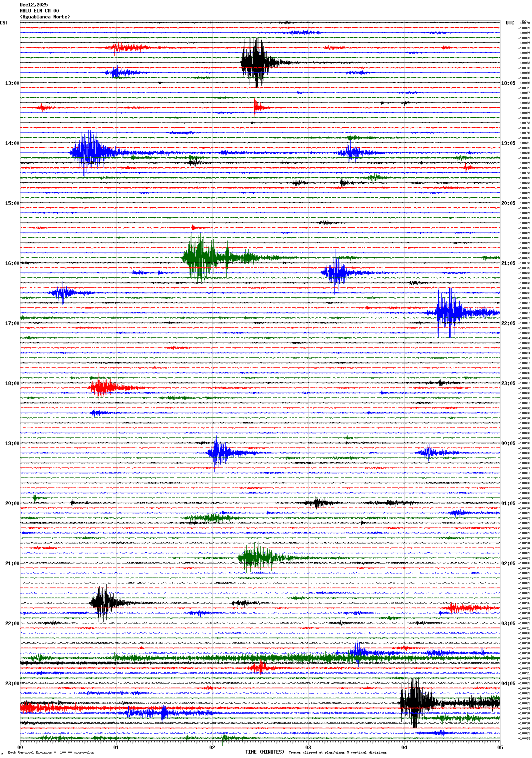Click the vertical division scale note

(x=51, y=752)
